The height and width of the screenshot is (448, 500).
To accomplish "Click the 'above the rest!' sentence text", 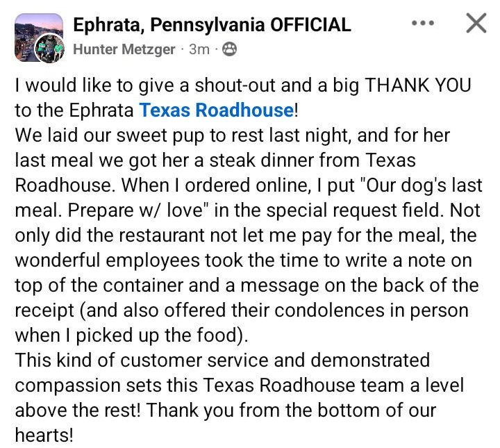I will coord(78,410).
